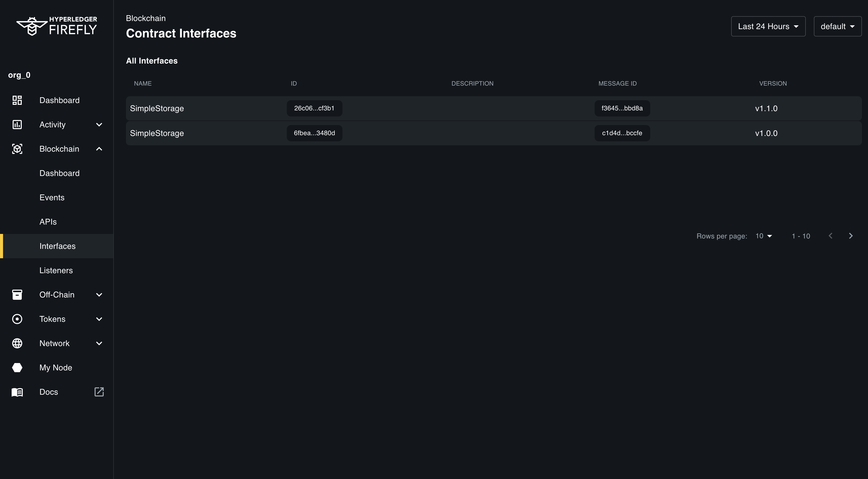
Task: Click the DESCRIPTION column header
Action: pyautogui.click(x=472, y=83)
